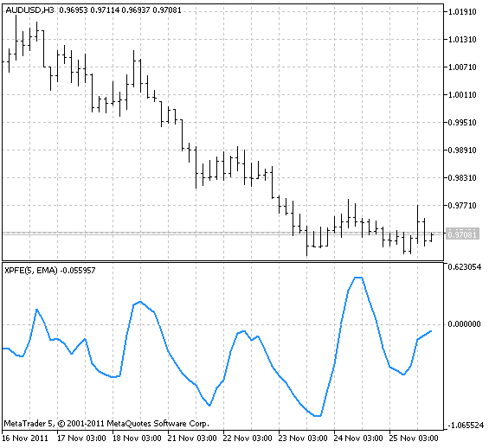Click the MetaTrader 5 copyright text
This screenshot has width=489, height=448.
click(x=106, y=424)
